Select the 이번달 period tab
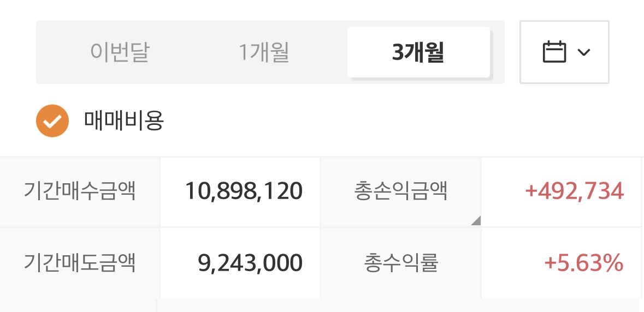This screenshot has height=312, width=644. click(120, 52)
